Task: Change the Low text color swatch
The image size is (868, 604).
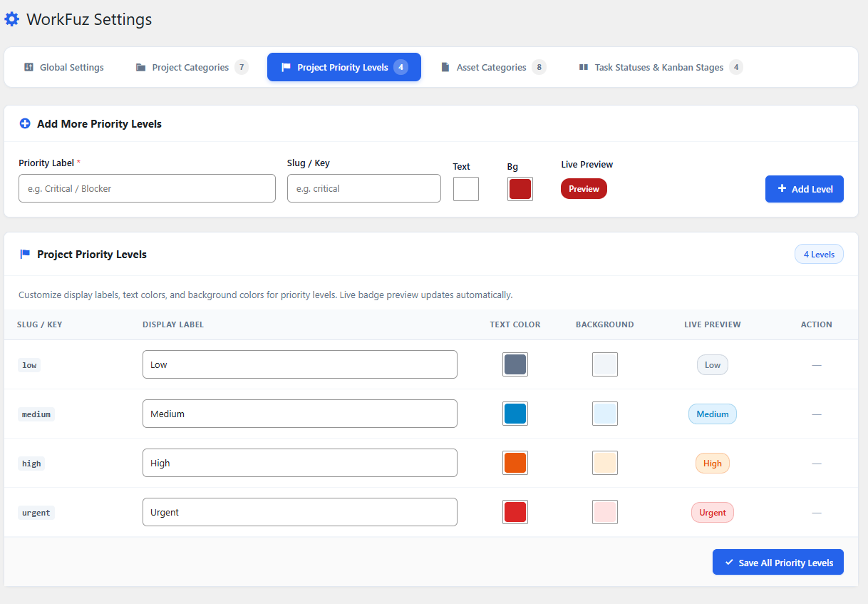Action: (x=515, y=364)
